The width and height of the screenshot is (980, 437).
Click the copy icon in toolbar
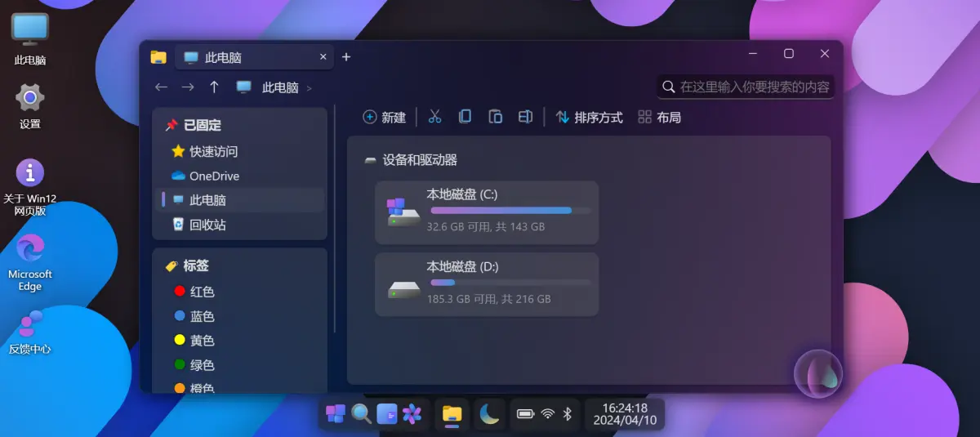[x=465, y=117]
